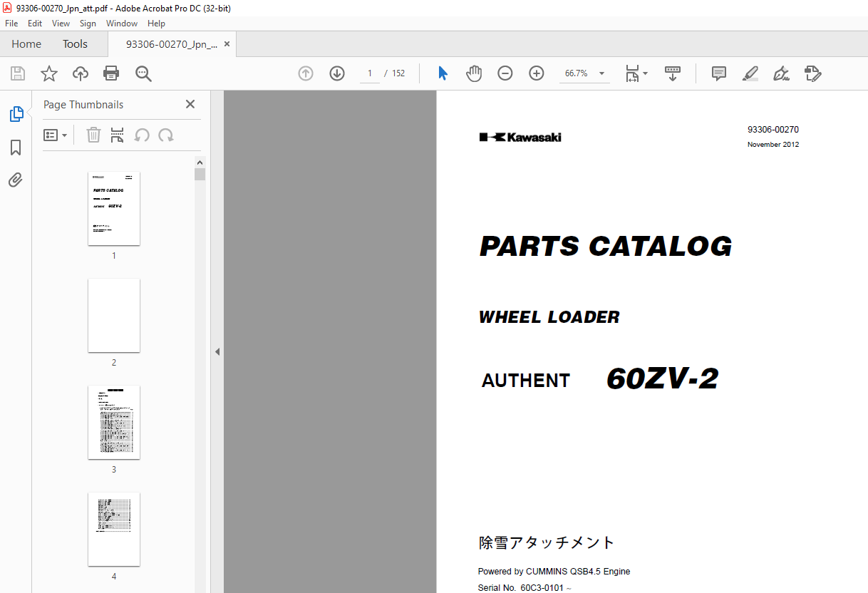Open the File menu
The height and width of the screenshot is (593, 868).
point(12,24)
